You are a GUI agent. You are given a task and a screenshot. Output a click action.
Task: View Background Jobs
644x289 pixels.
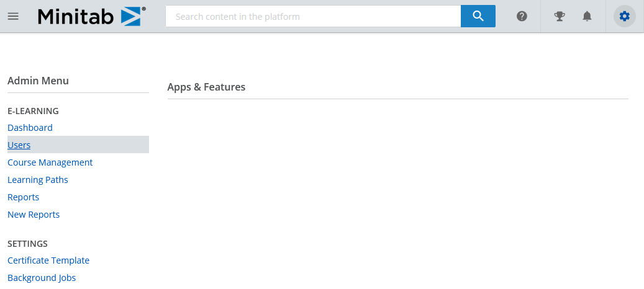pos(42,278)
